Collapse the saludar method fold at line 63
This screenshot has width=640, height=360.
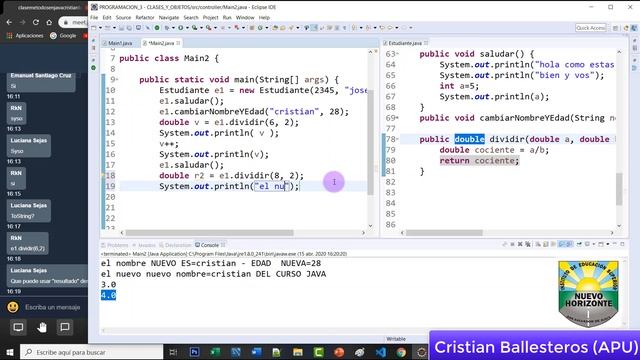[398, 54]
